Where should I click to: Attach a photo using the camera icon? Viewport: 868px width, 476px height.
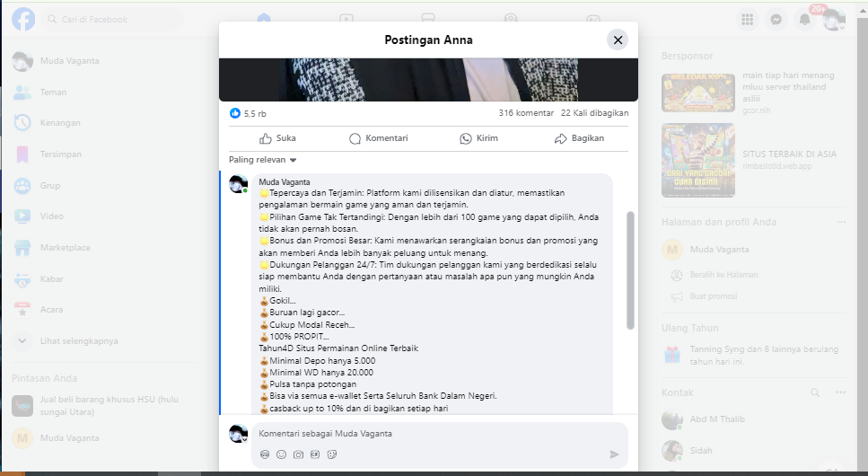(298, 454)
